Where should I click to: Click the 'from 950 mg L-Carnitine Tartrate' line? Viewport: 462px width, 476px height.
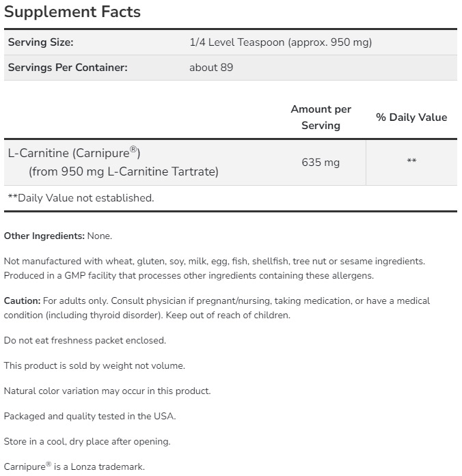point(124,171)
